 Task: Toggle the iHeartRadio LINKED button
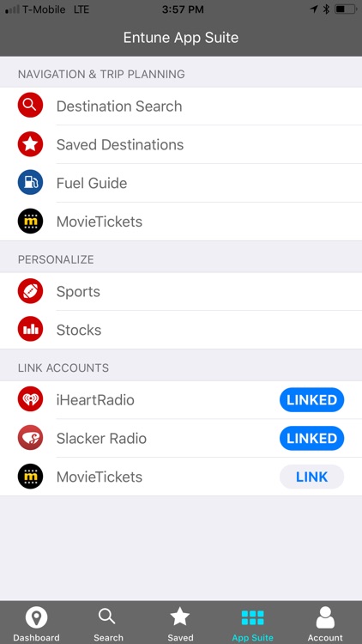[x=312, y=399]
